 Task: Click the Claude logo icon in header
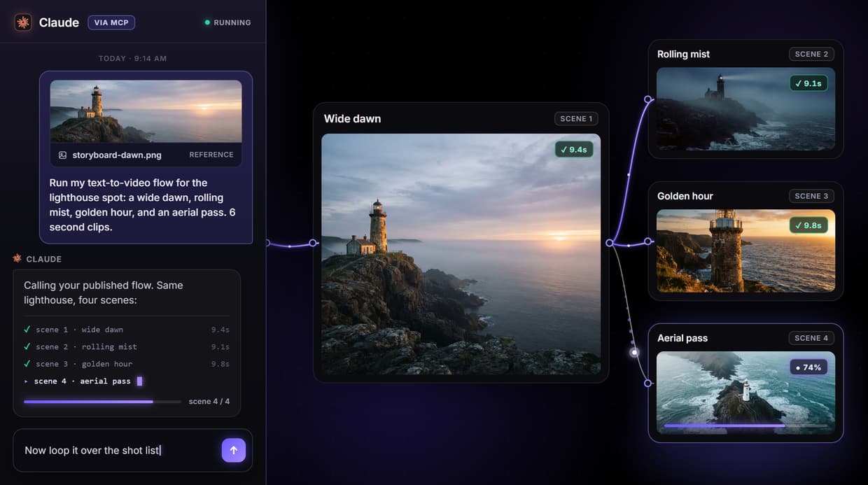[23, 22]
